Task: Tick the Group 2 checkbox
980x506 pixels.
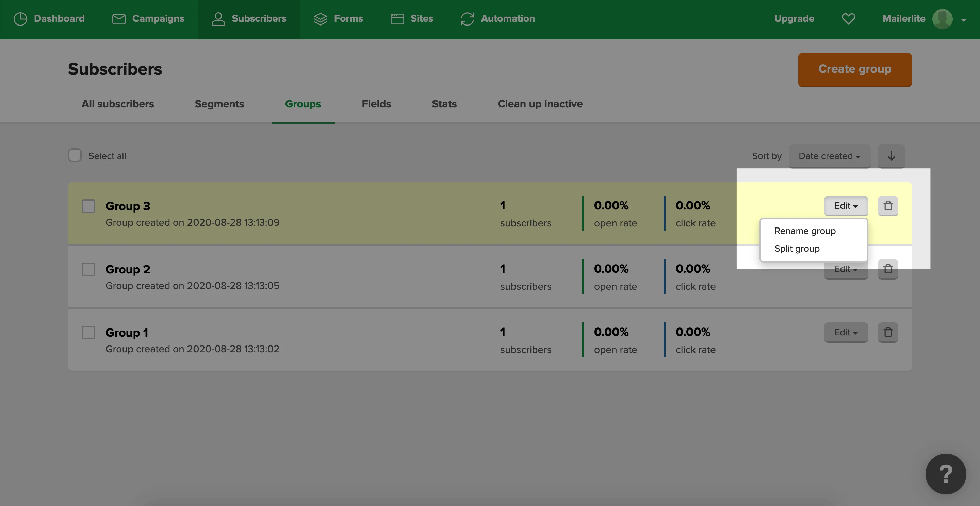Action: [x=88, y=269]
